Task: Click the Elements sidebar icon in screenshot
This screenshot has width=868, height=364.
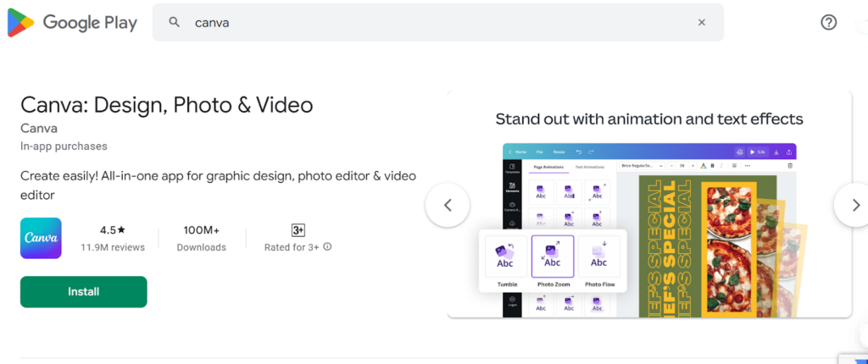Action: click(x=512, y=187)
